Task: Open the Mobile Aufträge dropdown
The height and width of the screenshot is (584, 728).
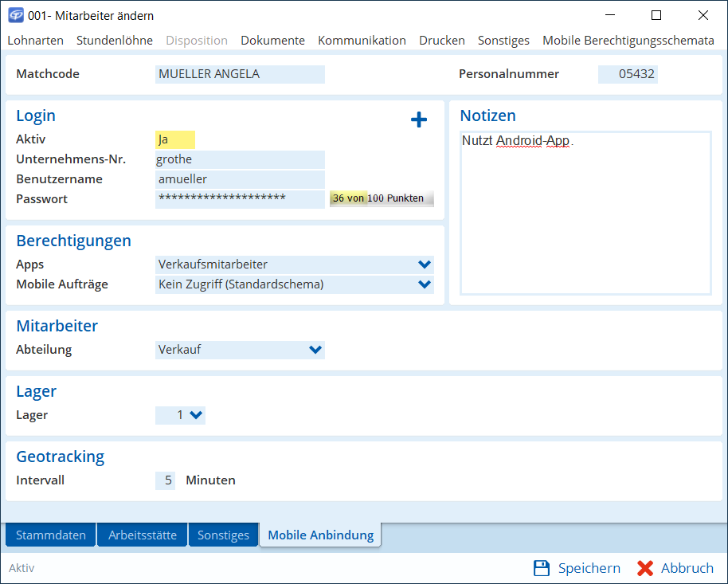Action: [424, 284]
